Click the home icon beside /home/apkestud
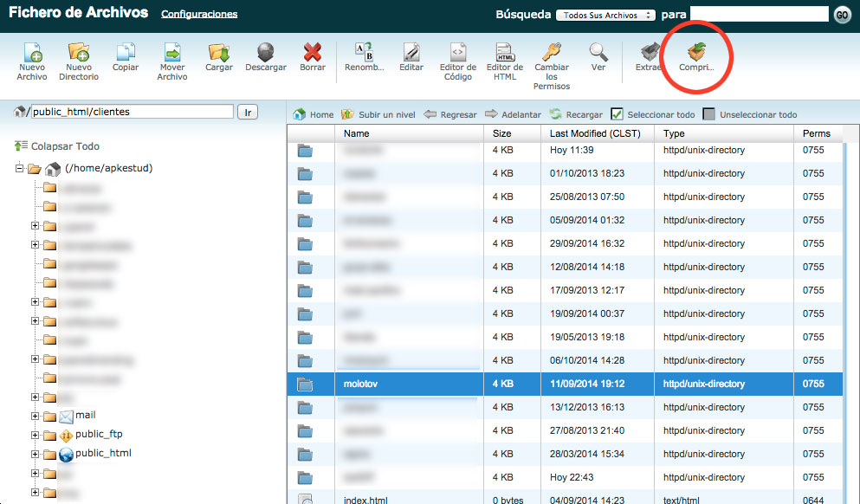This screenshot has height=504, width=860. pos(53,169)
